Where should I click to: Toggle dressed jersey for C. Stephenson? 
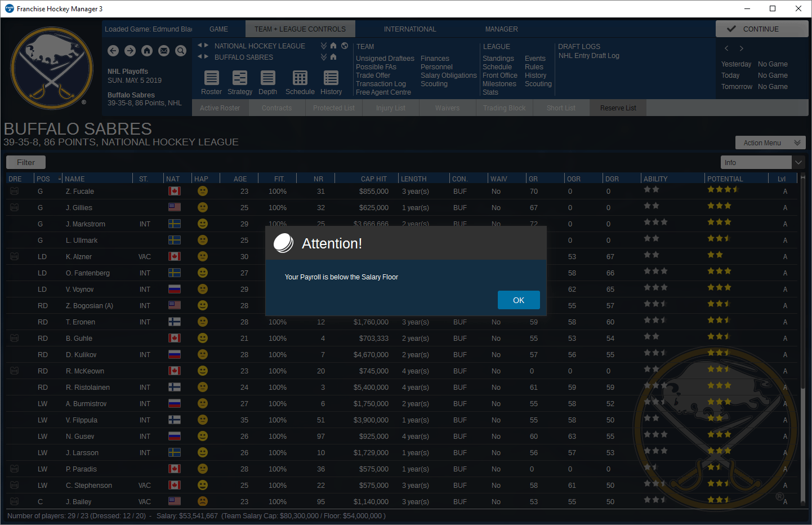click(15, 486)
